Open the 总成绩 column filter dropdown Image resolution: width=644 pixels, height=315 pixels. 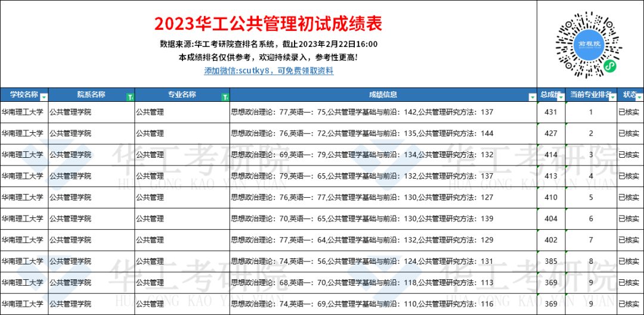coord(561,97)
